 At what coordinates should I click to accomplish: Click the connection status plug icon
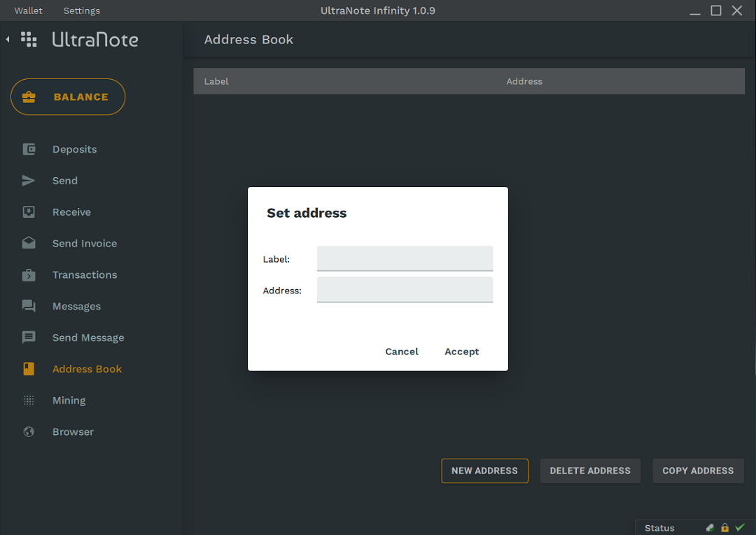710,528
